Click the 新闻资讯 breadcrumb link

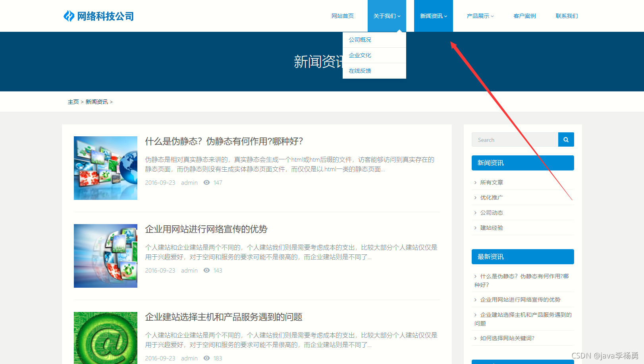(x=97, y=102)
